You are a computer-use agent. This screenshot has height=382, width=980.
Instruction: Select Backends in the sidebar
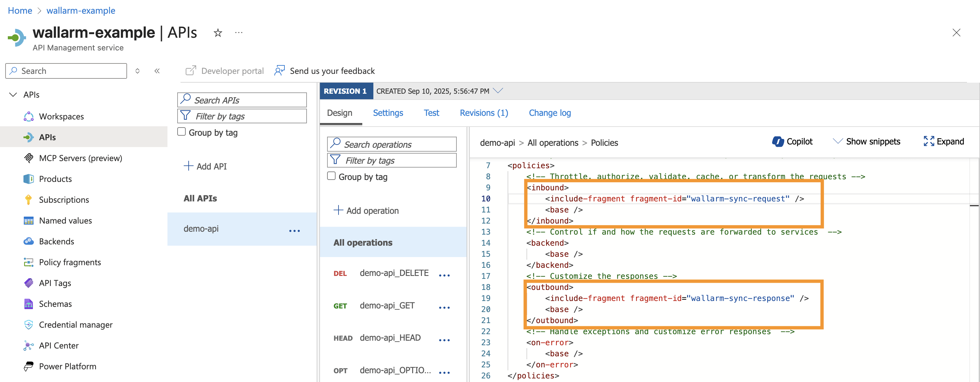[57, 241]
